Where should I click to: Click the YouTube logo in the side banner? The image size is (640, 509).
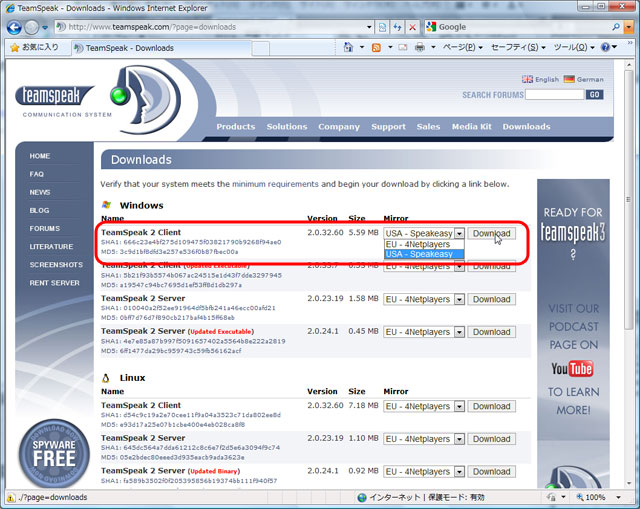[572, 369]
